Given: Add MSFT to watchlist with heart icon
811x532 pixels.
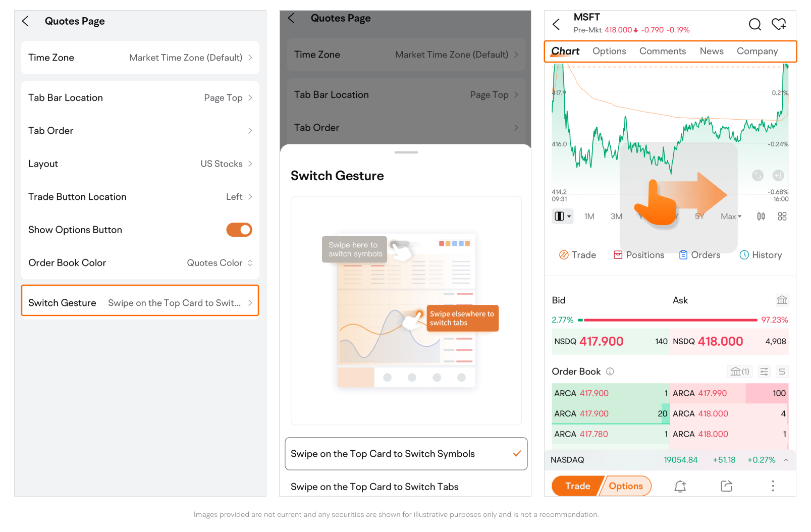Looking at the screenshot, I should click(x=778, y=24).
